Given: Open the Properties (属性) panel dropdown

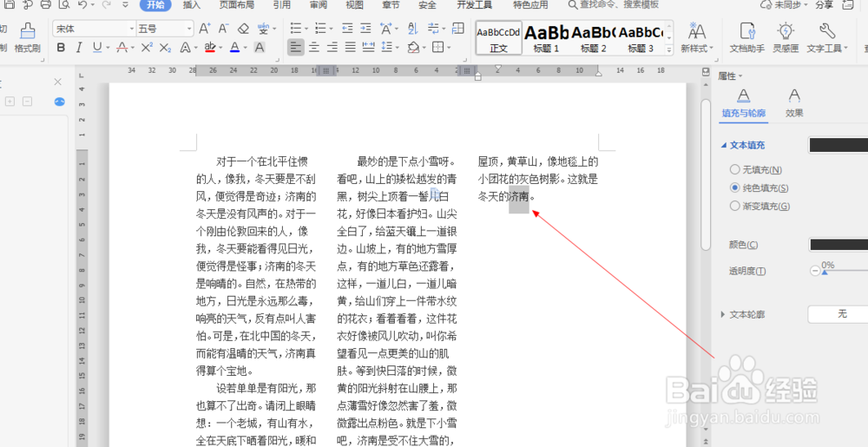Looking at the screenshot, I should 730,76.
